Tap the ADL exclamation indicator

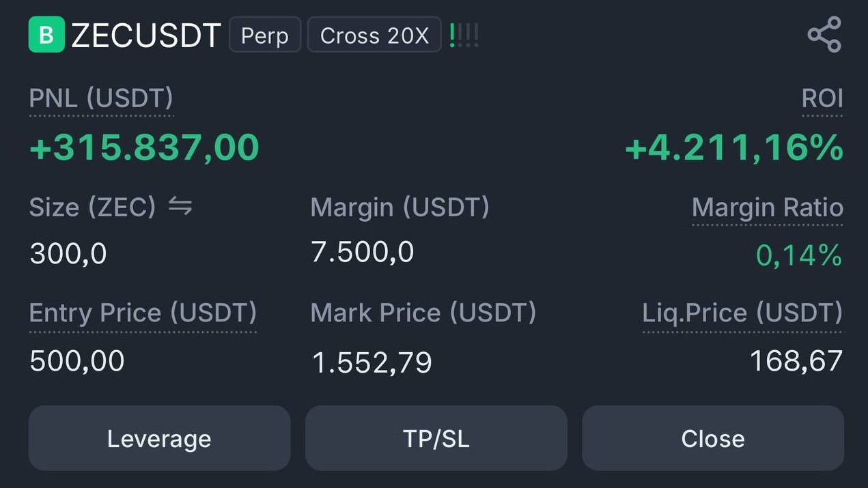[x=464, y=35]
